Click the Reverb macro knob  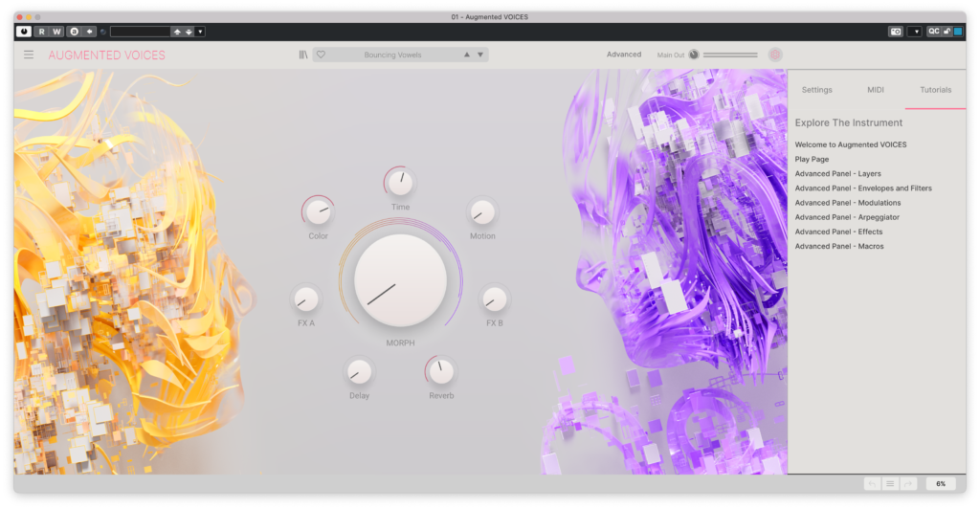tap(441, 371)
